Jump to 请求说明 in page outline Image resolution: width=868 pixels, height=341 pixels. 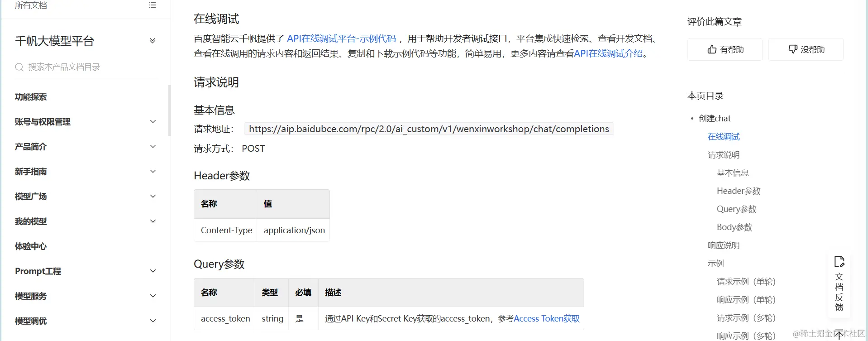(724, 155)
